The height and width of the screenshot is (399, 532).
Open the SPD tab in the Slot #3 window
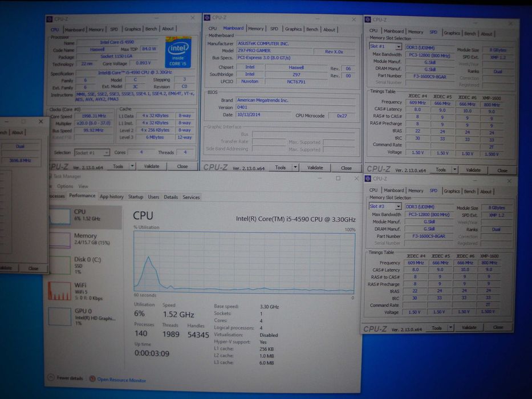(433, 191)
